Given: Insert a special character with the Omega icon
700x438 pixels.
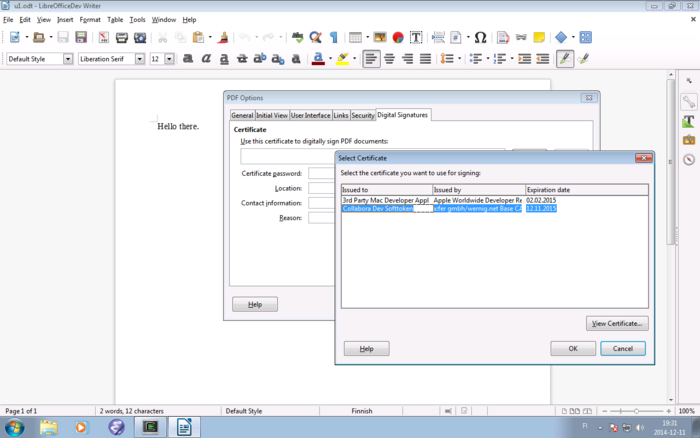Looking at the screenshot, I should click(480, 38).
